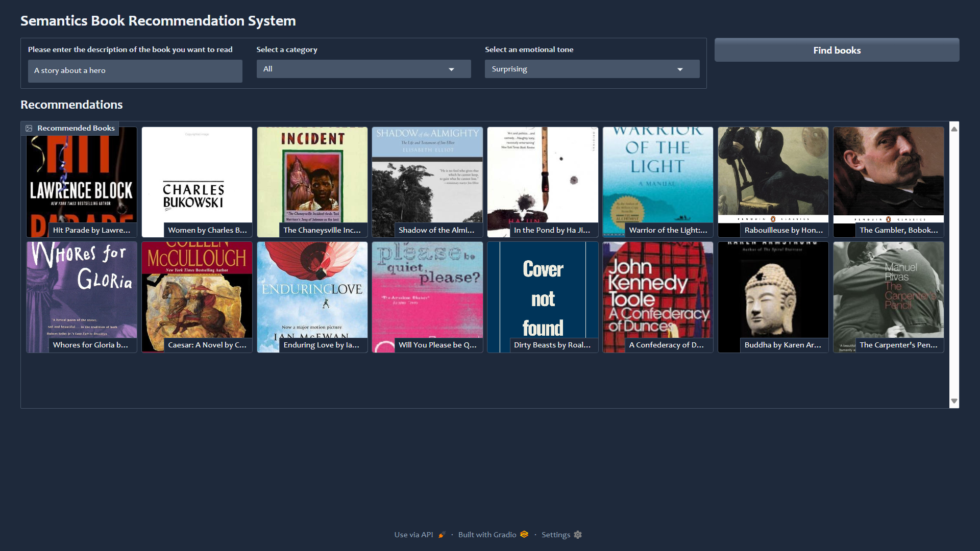Viewport: 980px width, 551px height.
Task: Click the Settings gear icon
Action: coord(578,535)
